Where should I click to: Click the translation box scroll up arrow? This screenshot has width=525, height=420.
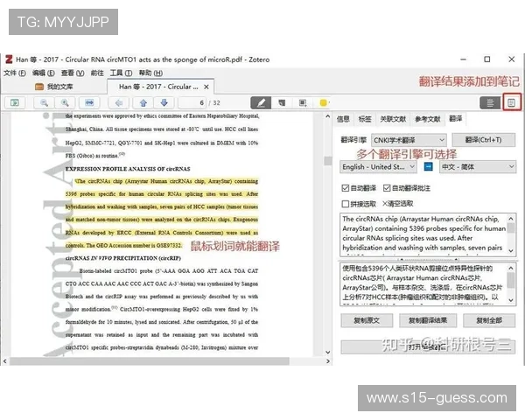pos(511,268)
